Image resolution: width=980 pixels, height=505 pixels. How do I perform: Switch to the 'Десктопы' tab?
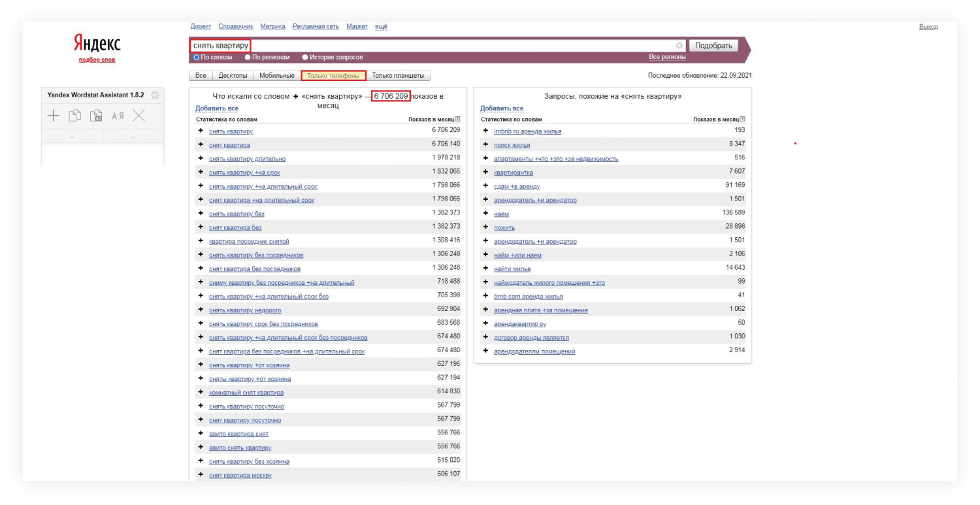233,76
